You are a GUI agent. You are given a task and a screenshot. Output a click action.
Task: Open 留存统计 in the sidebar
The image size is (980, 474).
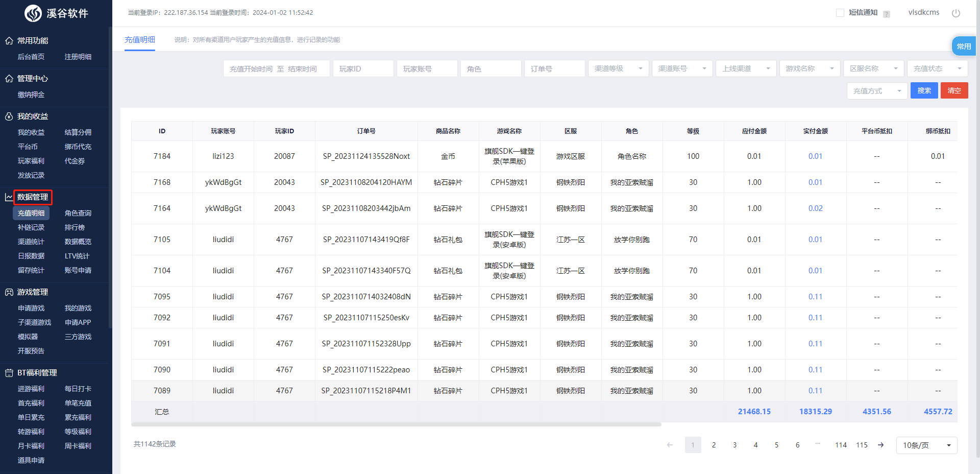coord(31,271)
